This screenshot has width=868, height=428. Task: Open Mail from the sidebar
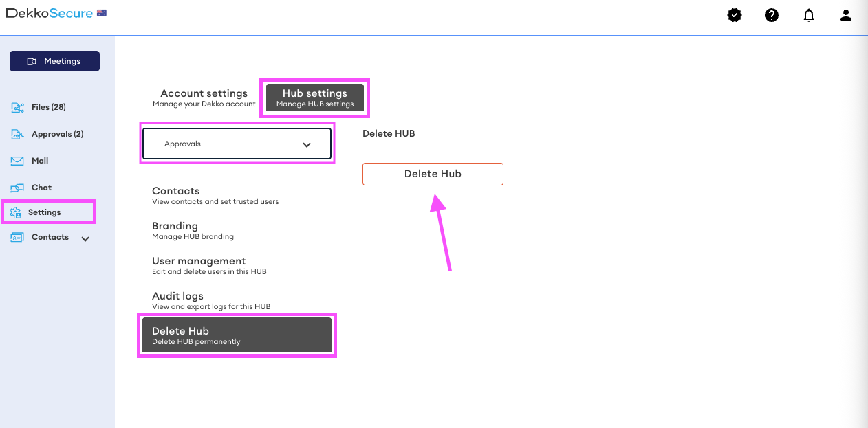40,161
